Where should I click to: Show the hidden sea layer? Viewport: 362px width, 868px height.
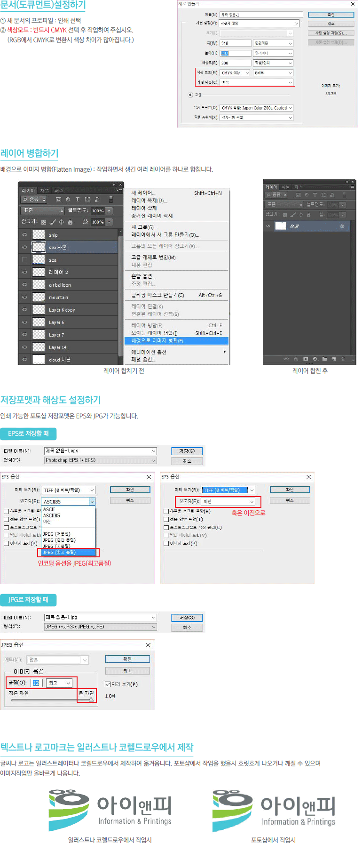point(24,259)
